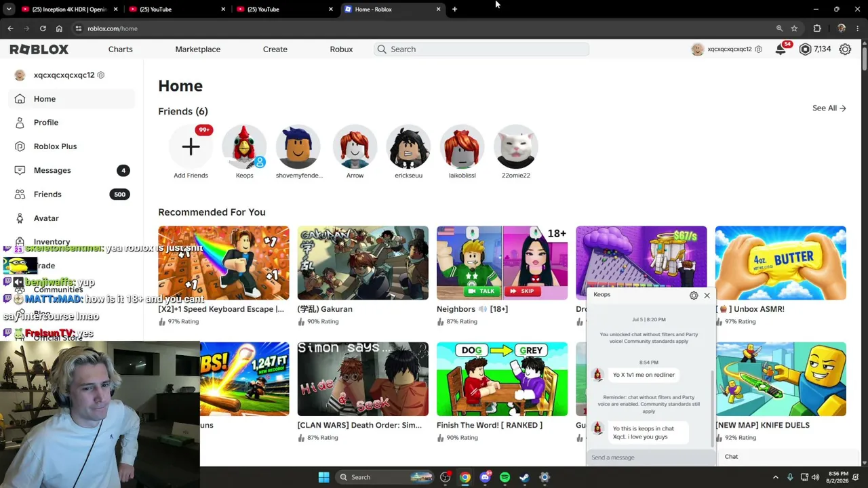Open friend shovemyfende... avatar
Viewport: 868px width, 488px height.
pyautogui.click(x=298, y=146)
